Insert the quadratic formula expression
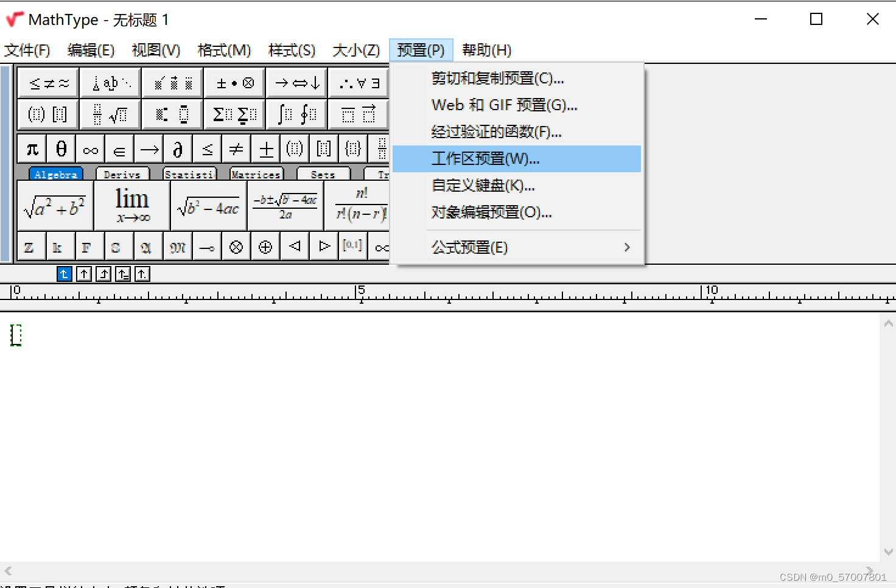 click(285, 206)
